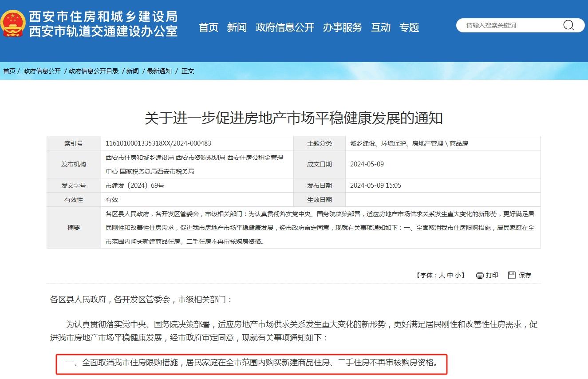Viewport: 588px width, 379px height.
Task: Click 政府信息公开目录 breadcrumb link
Action: point(94,71)
